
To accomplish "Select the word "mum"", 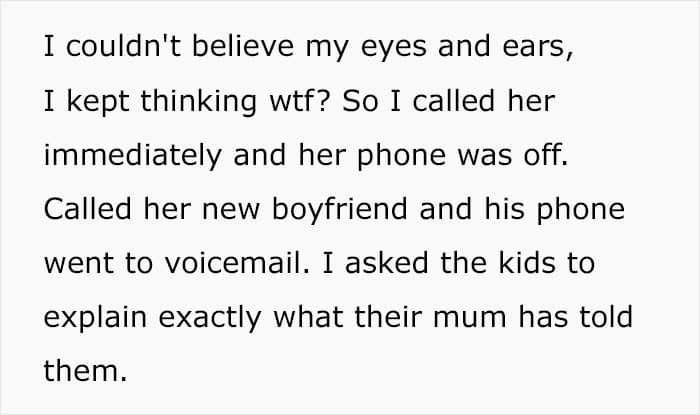I will pyautogui.click(x=470, y=319).
